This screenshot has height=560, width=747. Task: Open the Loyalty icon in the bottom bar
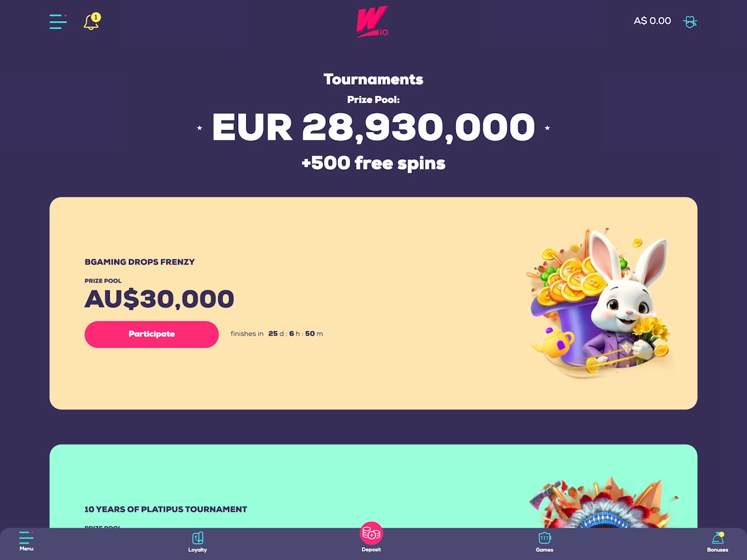click(x=198, y=537)
